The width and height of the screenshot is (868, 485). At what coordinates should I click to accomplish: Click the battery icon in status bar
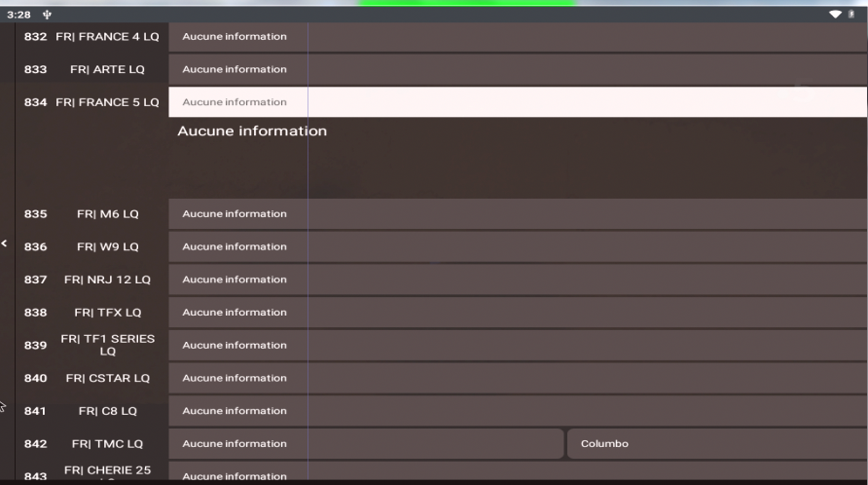(851, 15)
